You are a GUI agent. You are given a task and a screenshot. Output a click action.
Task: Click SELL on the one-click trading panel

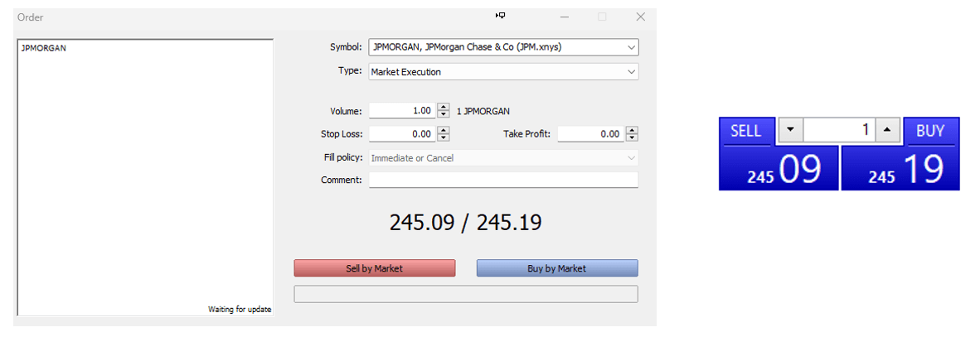coord(745,131)
